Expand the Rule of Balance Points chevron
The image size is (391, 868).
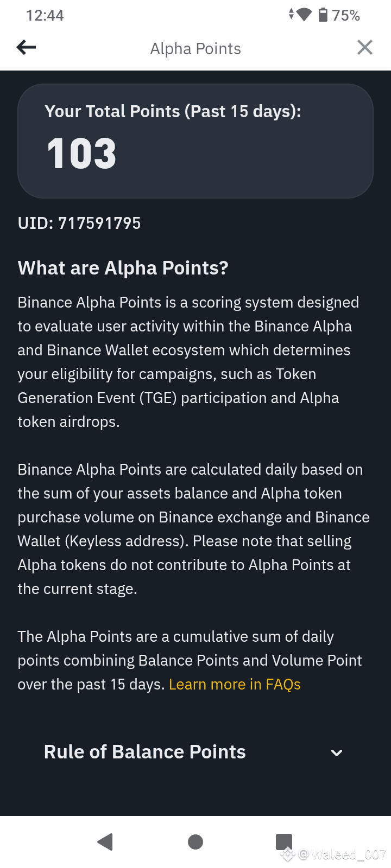tap(337, 752)
